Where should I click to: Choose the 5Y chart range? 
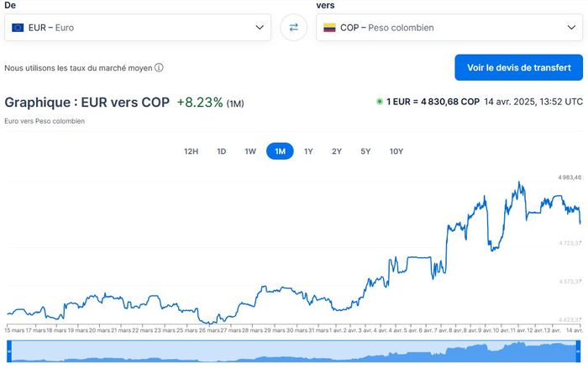pos(365,151)
